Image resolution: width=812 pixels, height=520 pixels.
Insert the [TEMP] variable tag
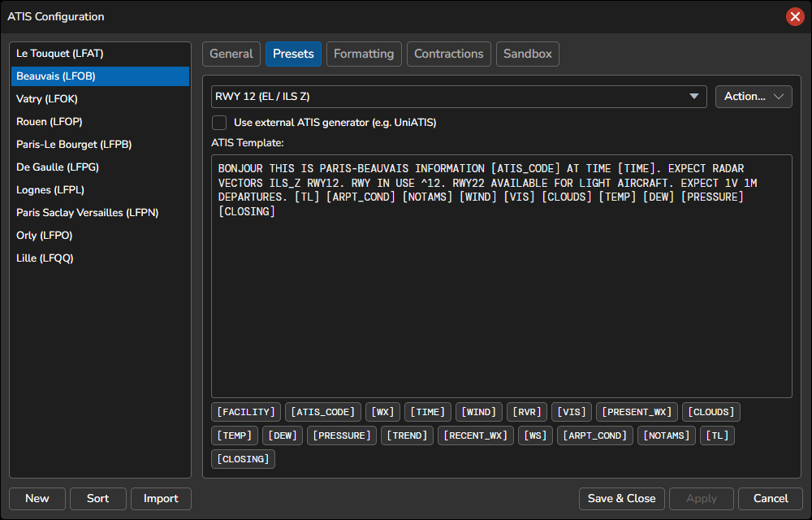point(235,435)
